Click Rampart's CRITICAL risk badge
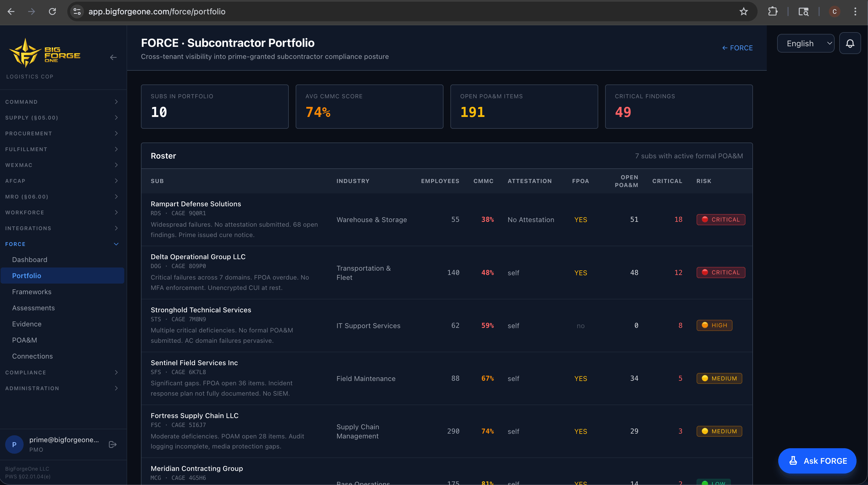Image resolution: width=868 pixels, height=485 pixels. tap(721, 220)
